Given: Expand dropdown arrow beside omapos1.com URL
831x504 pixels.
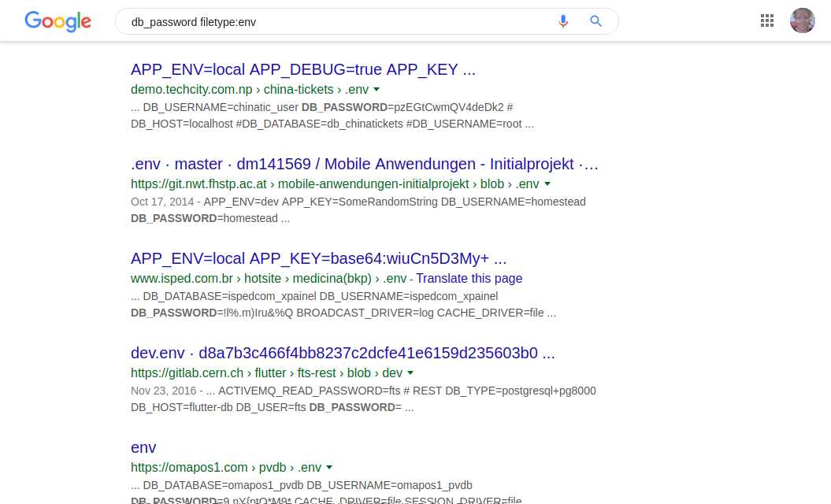Looking at the screenshot, I should coord(329,468).
